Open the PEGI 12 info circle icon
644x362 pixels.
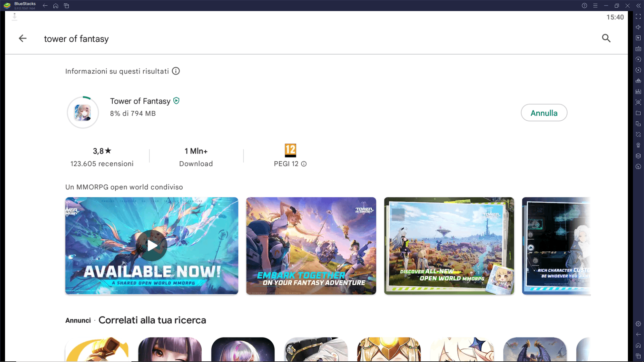tap(304, 164)
